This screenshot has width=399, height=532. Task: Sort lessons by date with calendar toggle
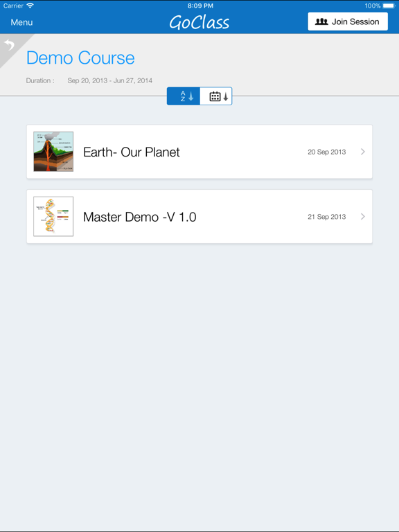click(216, 96)
